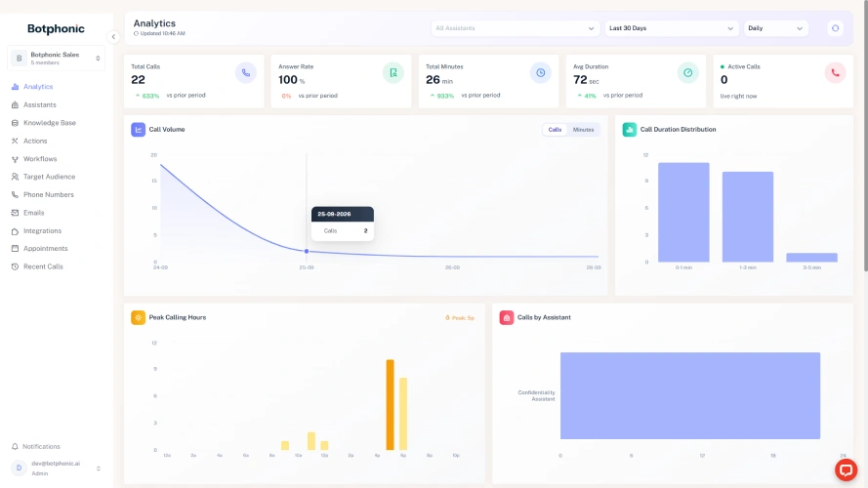Open the Target Audience page

(x=49, y=177)
